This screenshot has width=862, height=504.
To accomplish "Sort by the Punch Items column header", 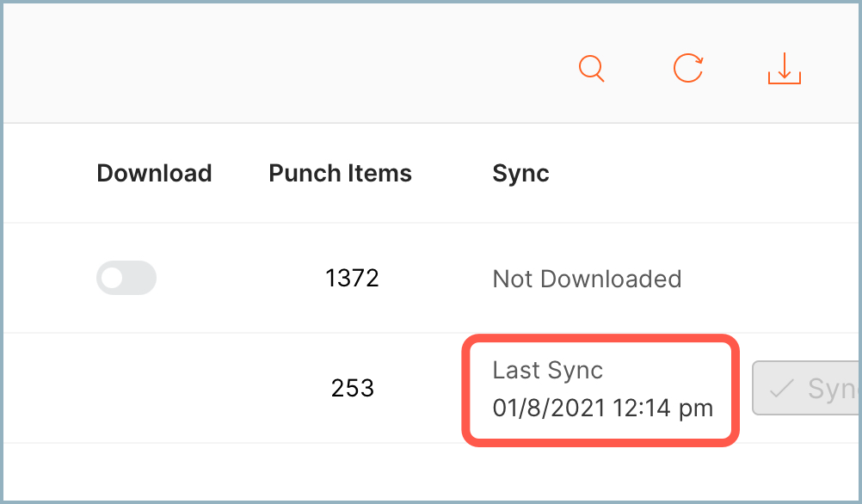I will click(x=340, y=174).
